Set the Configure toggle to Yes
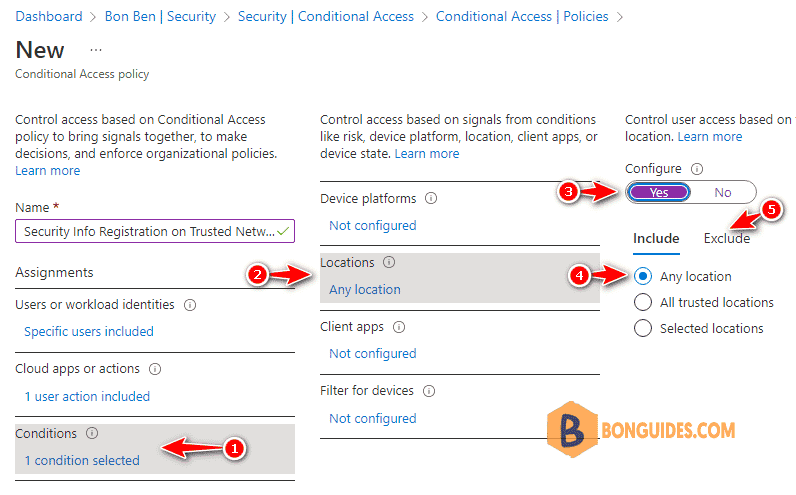 (659, 192)
